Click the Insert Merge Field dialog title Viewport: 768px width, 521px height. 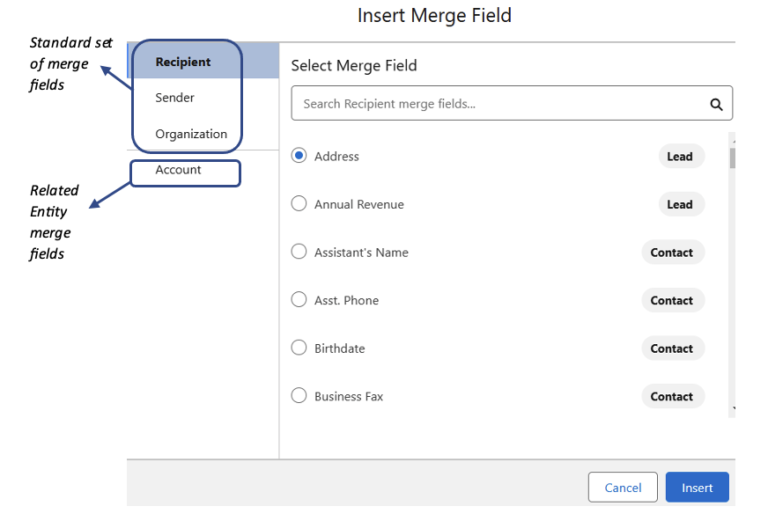(x=434, y=16)
